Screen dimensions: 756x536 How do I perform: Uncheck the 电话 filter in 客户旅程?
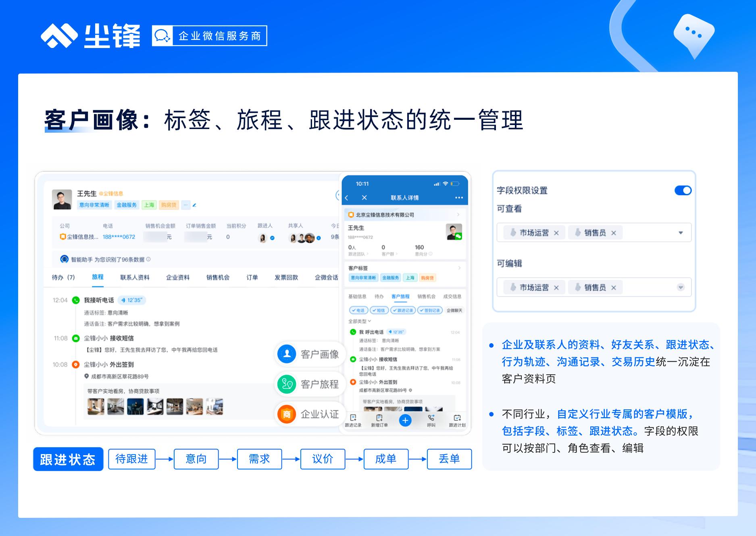[359, 310]
